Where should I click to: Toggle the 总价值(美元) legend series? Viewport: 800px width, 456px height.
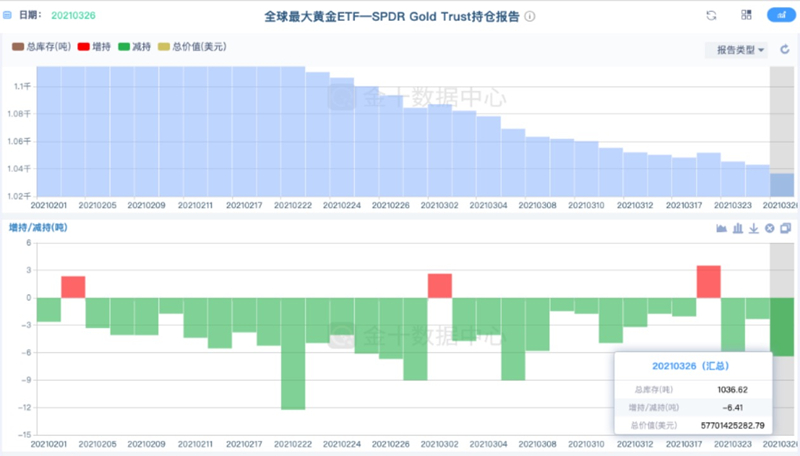point(192,47)
